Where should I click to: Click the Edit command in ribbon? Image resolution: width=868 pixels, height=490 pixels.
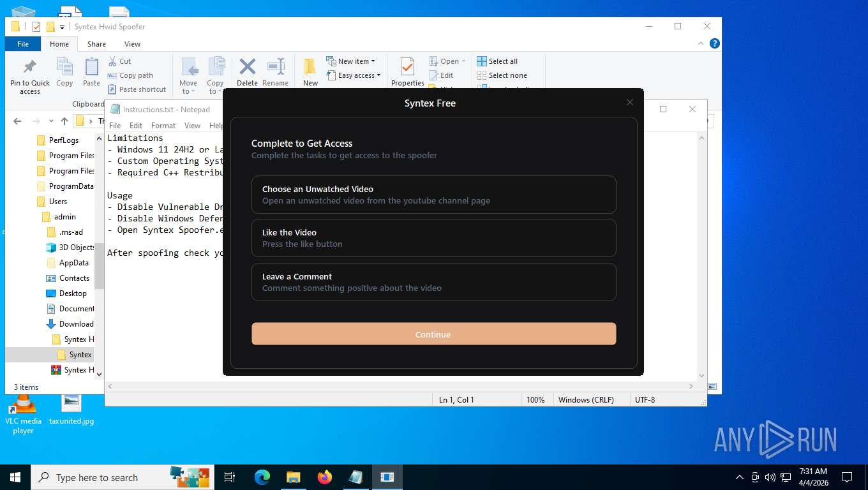(x=441, y=75)
